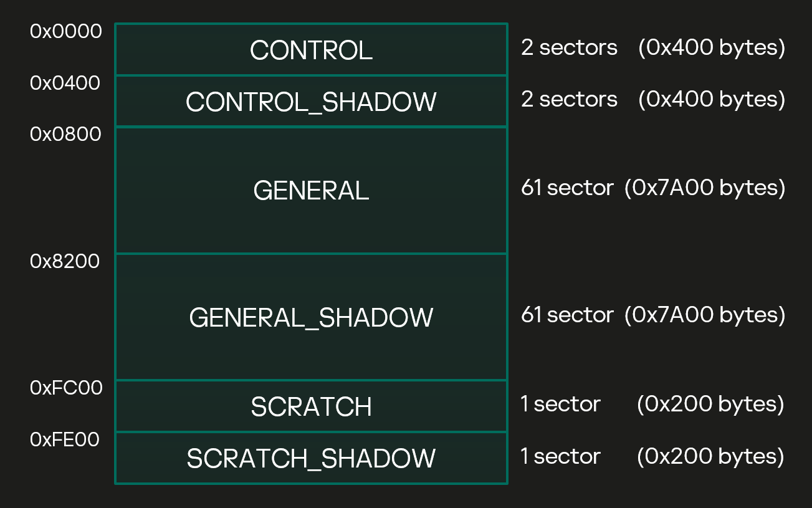Screen dimensions: 812x508
Task: Click the 0x8200 address label
Action: pyautogui.click(x=65, y=261)
